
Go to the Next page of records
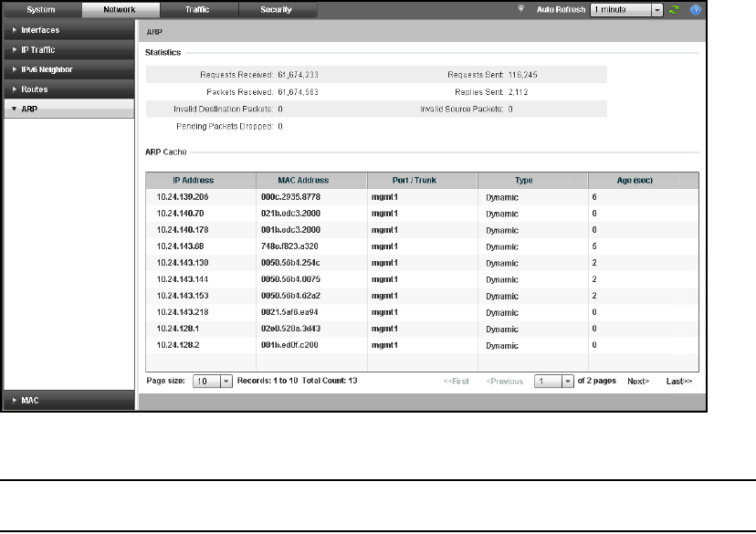[x=638, y=381]
